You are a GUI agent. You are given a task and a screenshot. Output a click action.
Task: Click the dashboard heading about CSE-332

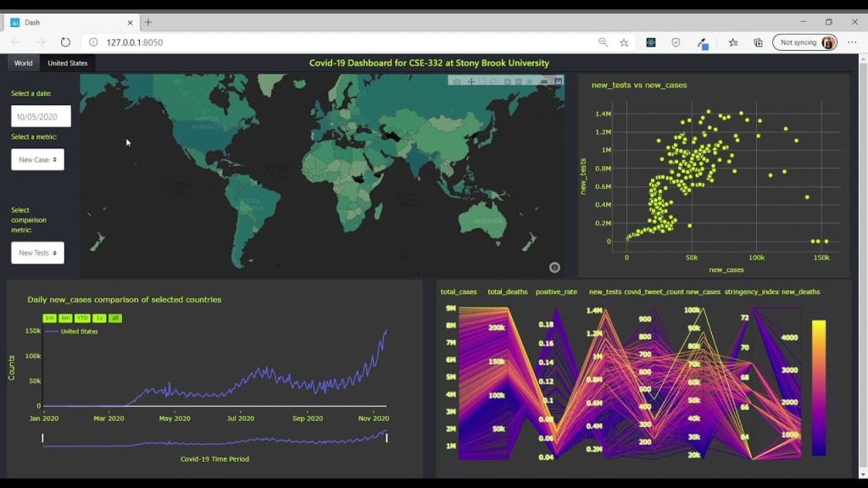click(429, 63)
